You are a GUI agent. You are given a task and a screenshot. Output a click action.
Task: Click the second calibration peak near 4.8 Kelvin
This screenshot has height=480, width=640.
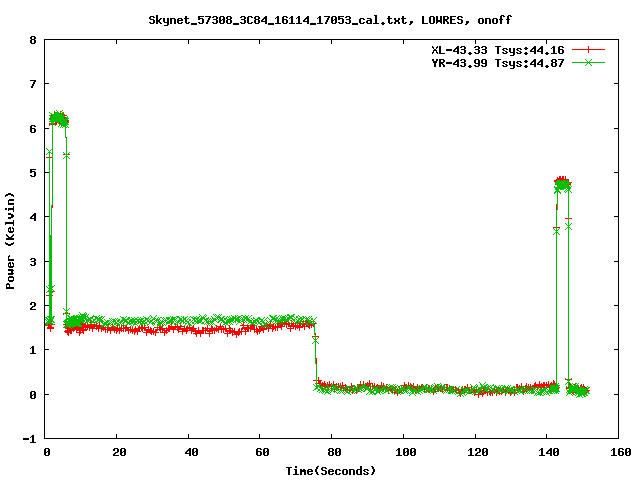(x=562, y=183)
